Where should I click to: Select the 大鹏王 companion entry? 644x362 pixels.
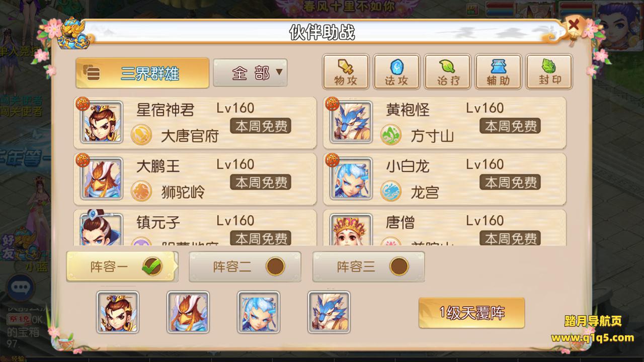pyautogui.click(x=195, y=179)
